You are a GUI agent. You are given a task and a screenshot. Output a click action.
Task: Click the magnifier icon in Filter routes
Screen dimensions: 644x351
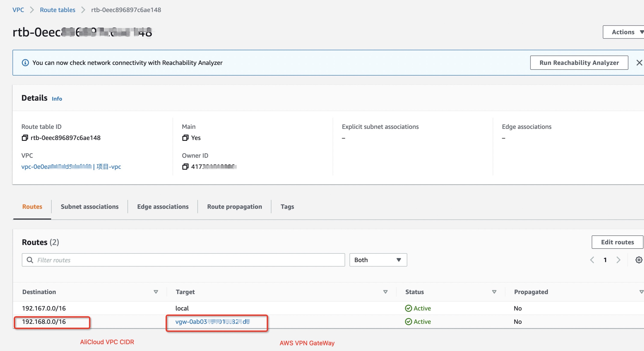tap(30, 260)
